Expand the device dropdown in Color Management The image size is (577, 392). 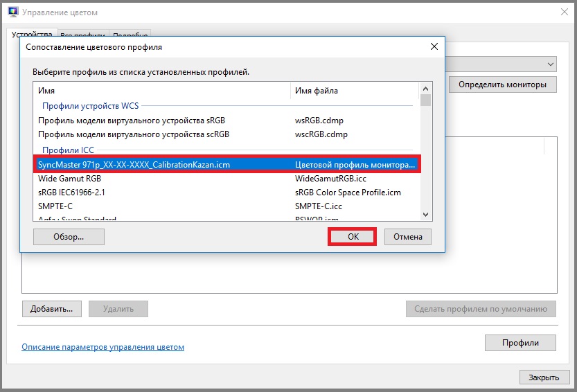[551, 64]
